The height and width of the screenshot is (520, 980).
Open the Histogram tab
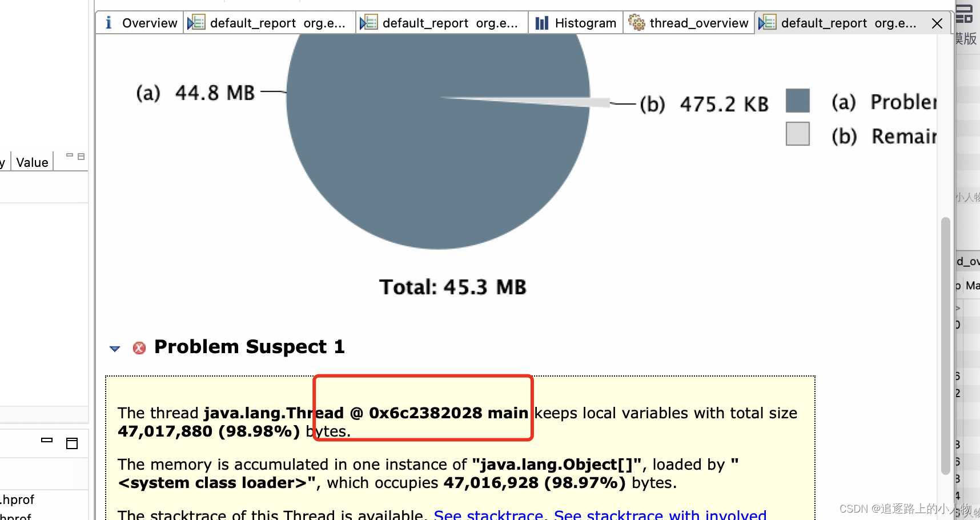tap(576, 23)
